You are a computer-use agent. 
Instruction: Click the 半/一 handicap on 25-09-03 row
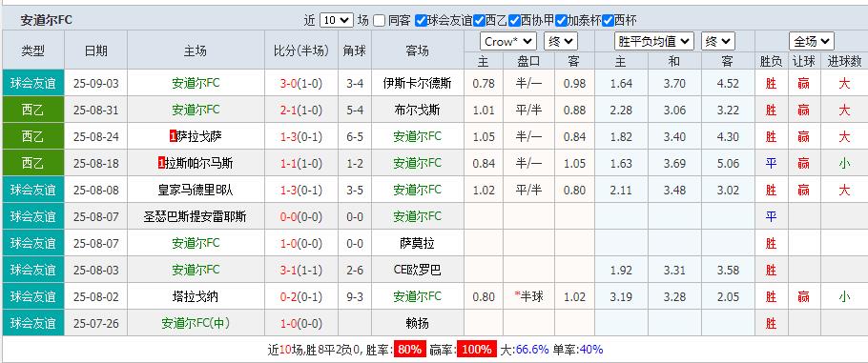click(528, 84)
